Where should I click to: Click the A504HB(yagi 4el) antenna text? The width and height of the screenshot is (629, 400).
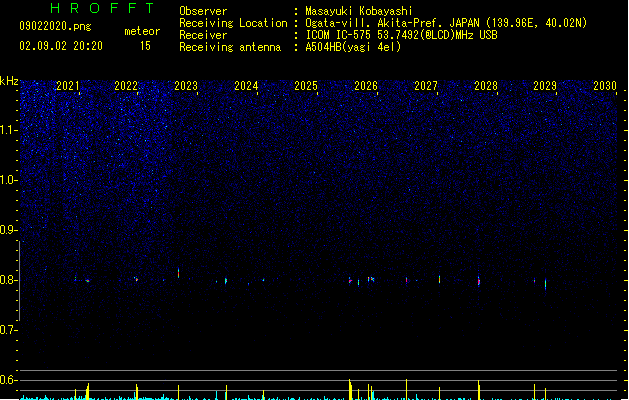tap(353, 47)
